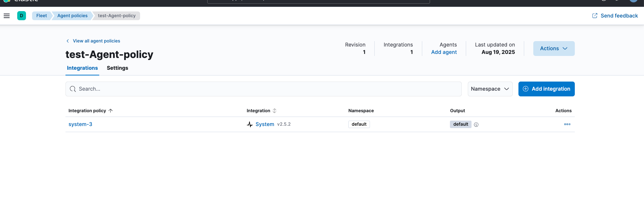Click the Send feedback link
The height and width of the screenshot is (214, 644).
click(615, 16)
